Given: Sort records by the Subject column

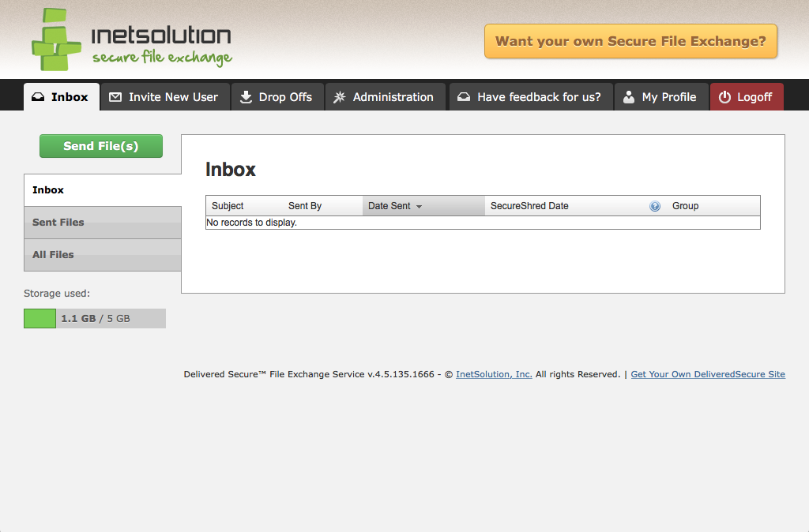Looking at the screenshot, I should tap(228, 206).
